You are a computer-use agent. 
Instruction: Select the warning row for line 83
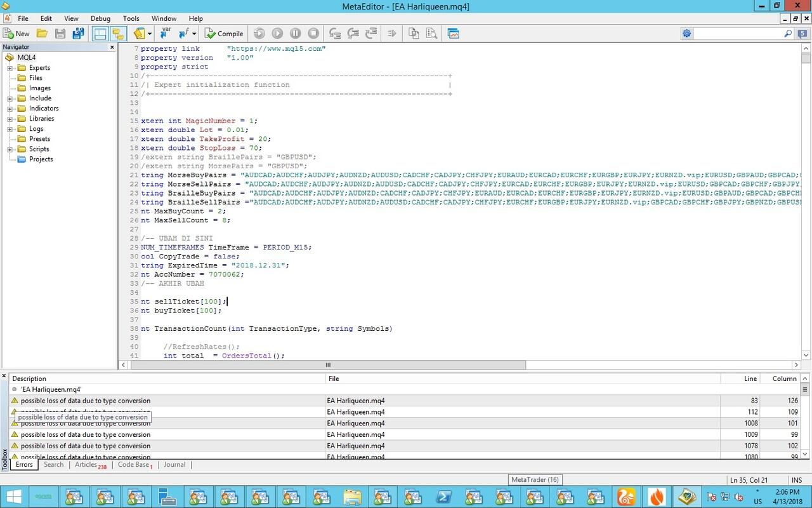405,401
